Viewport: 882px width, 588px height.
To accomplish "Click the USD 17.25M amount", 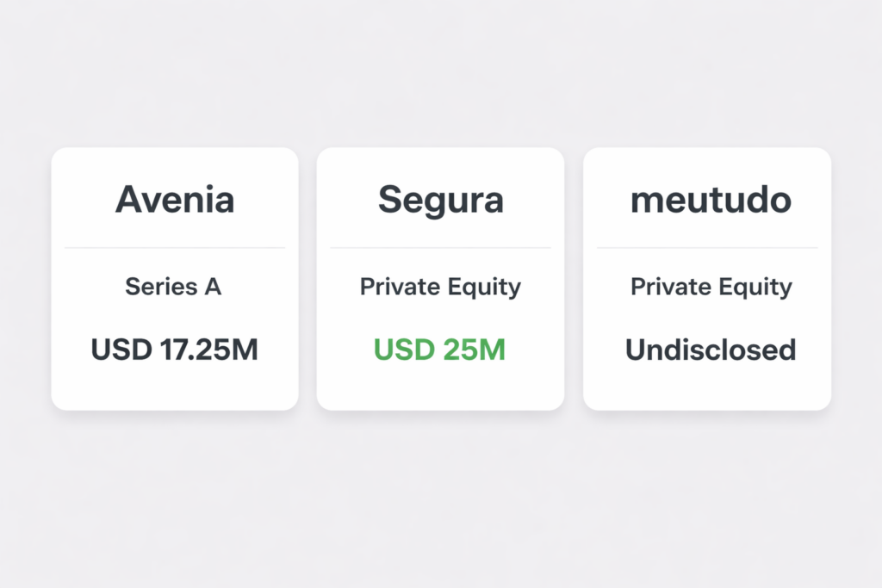I will click(x=174, y=350).
